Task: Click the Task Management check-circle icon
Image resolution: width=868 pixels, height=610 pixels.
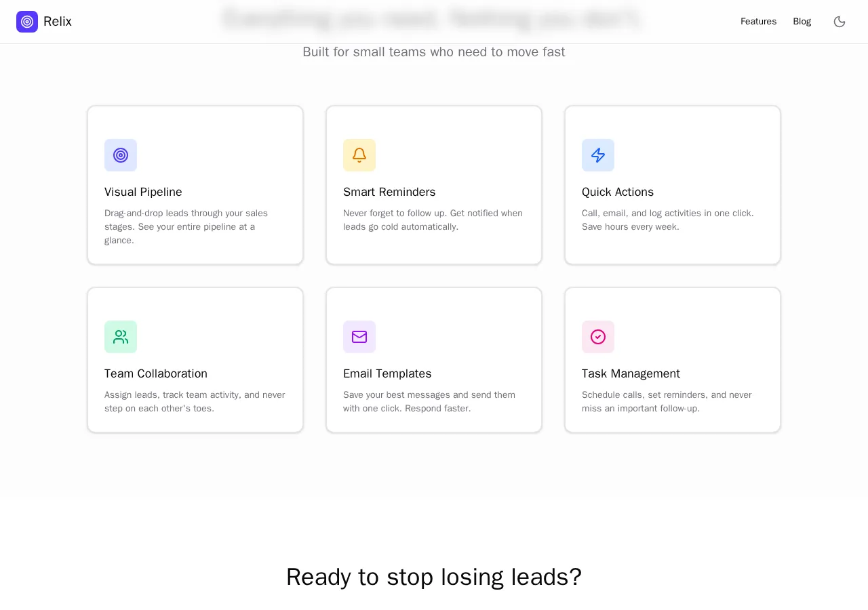Action: click(x=598, y=337)
